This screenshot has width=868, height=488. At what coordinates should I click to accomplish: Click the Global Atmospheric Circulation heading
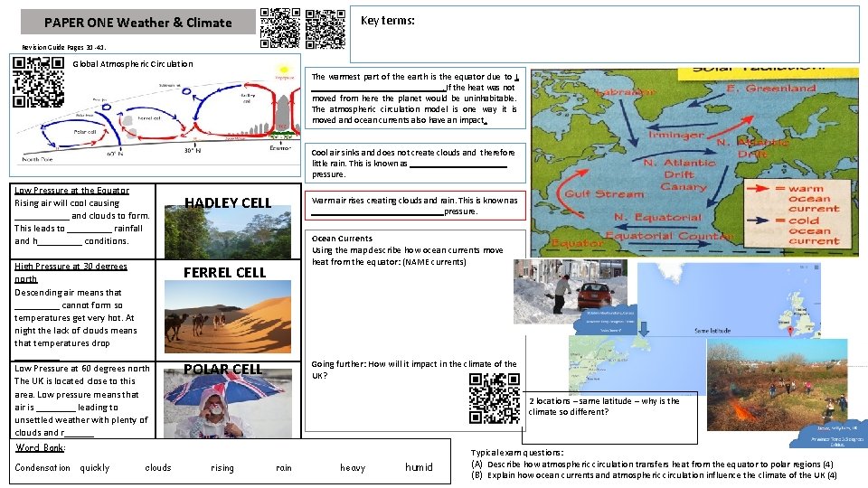coord(133,63)
